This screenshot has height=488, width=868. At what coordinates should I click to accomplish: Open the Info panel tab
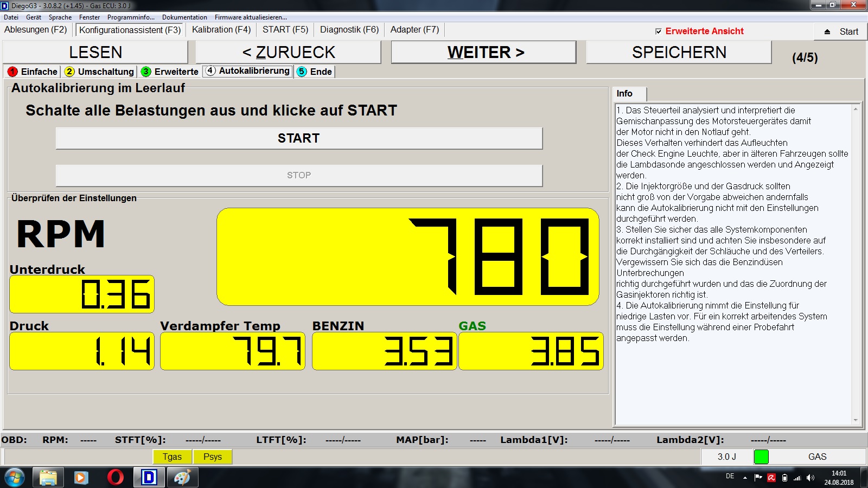pos(629,94)
